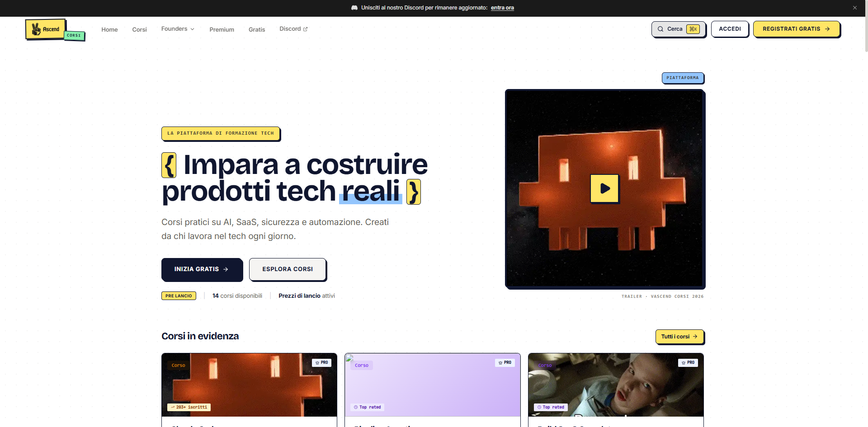The image size is (868, 427).
Task: Click the external link icon beside Discord
Action: coord(305,29)
